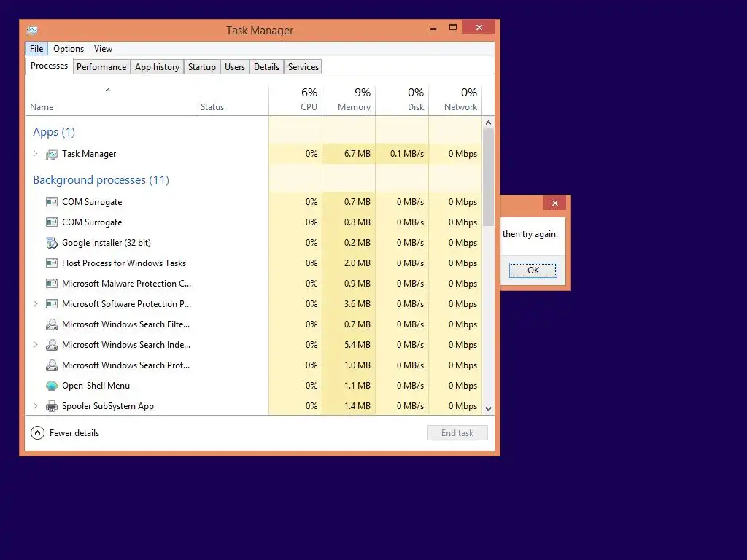Open the Startup tab
This screenshot has height=560, width=747.
[202, 67]
